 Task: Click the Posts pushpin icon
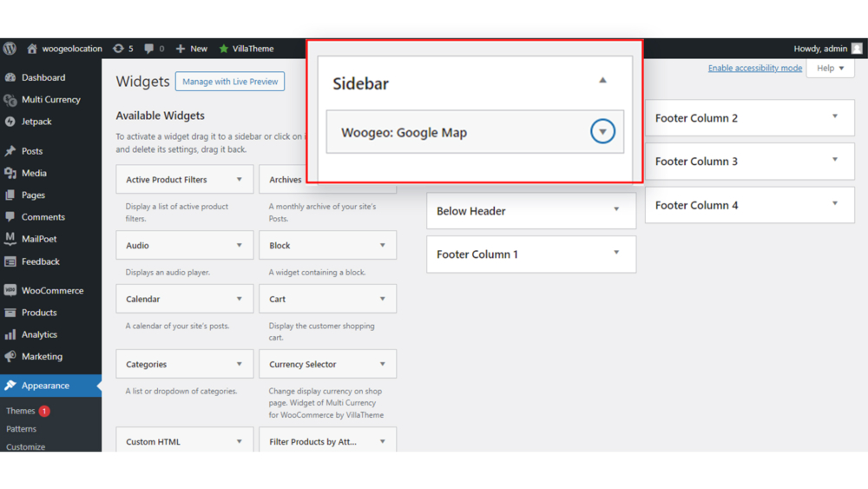[10, 150]
